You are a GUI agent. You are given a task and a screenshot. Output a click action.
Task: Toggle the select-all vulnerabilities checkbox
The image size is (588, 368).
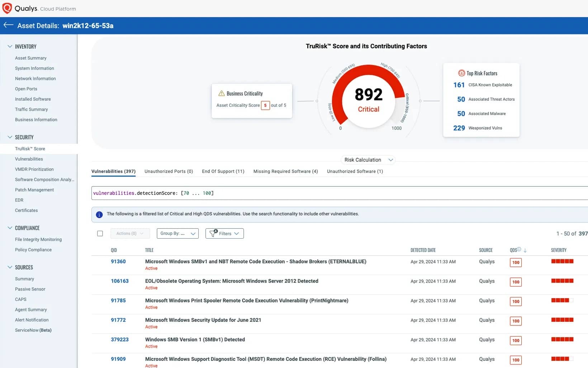(x=100, y=234)
